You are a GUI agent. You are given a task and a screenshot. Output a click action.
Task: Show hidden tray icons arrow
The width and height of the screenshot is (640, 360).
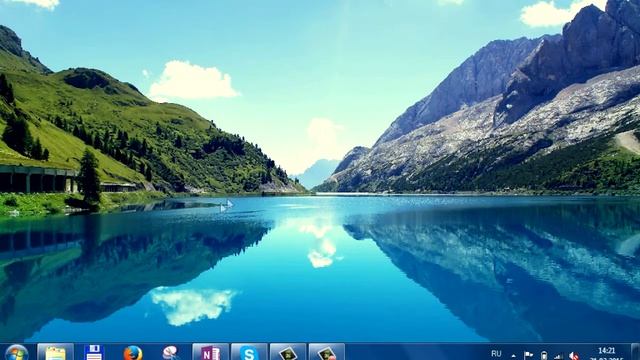(513, 356)
